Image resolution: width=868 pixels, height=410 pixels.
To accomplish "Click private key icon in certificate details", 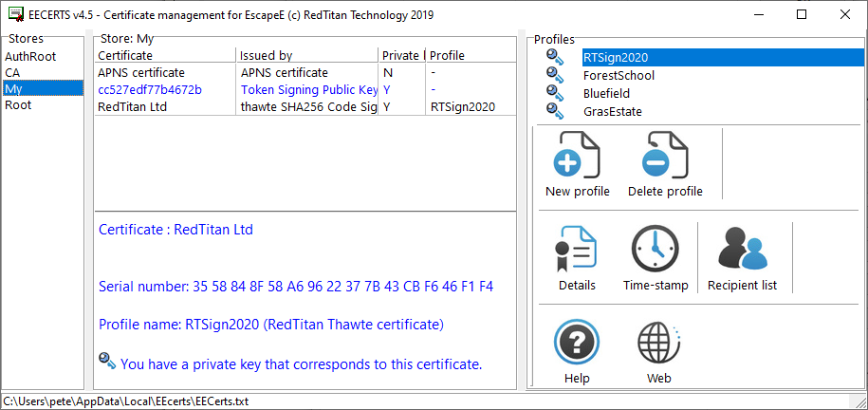I will pyautogui.click(x=107, y=362).
